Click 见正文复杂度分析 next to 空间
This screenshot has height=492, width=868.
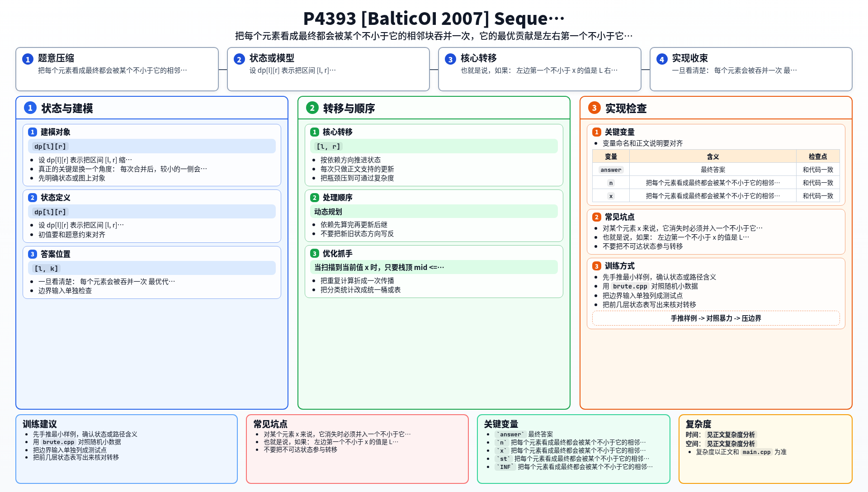[731, 444]
